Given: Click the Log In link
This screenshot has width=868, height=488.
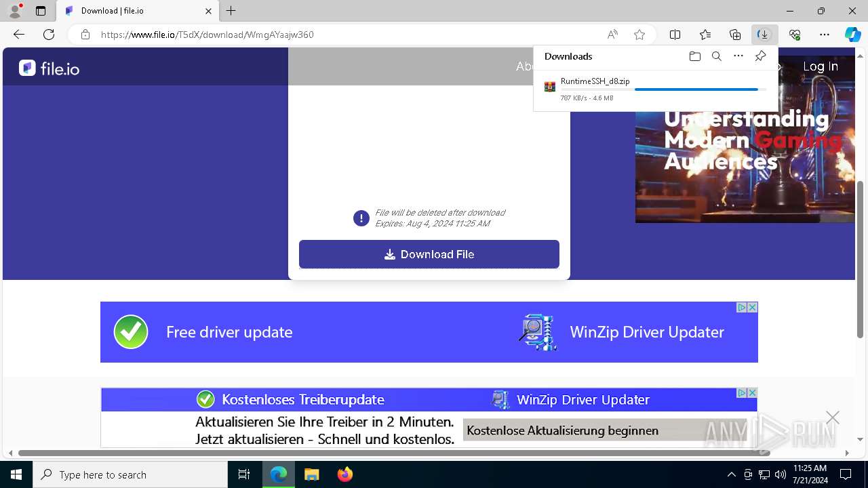Looking at the screenshot, I should coord(821,66).
